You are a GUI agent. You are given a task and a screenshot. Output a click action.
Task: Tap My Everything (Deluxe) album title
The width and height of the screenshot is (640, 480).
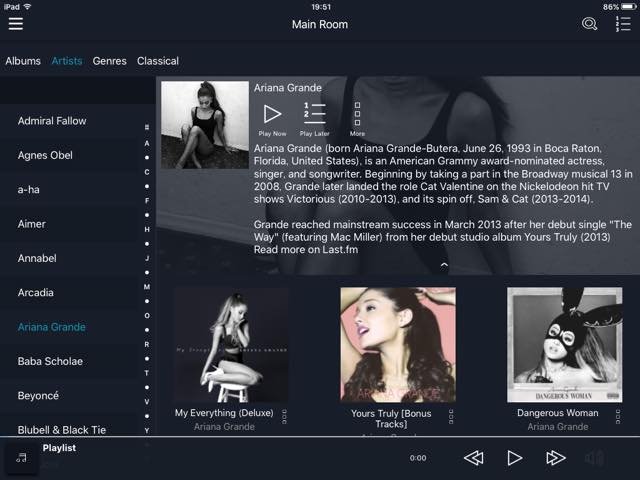click(224, 413)
